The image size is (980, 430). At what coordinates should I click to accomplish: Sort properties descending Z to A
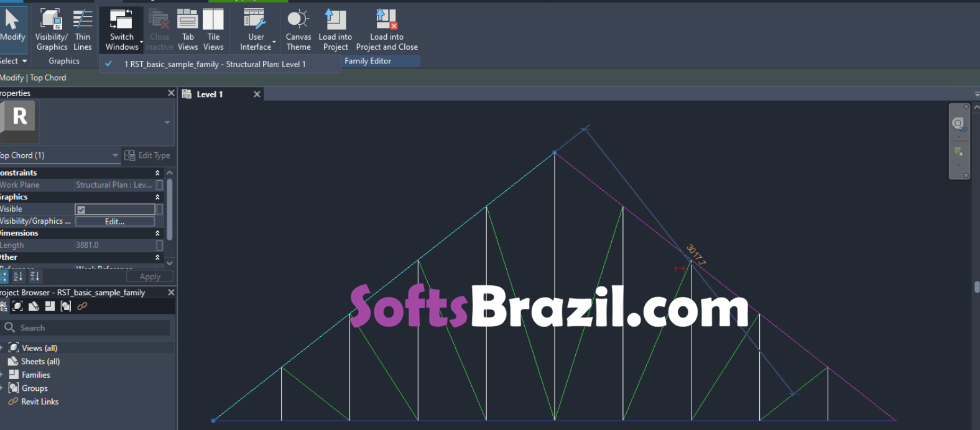tap(35, 277)
